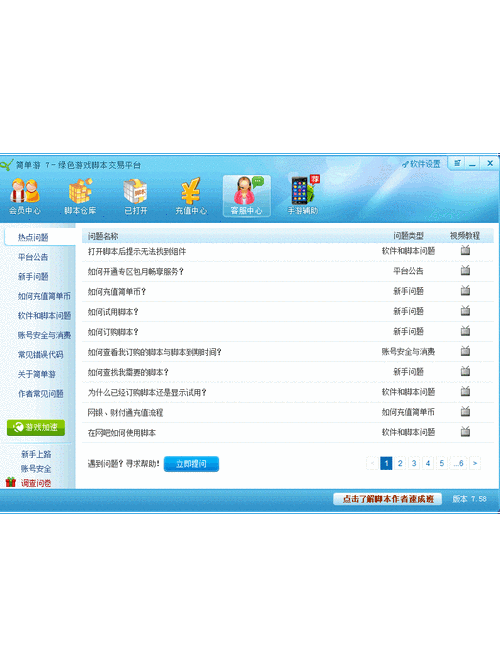Open the 账号安全 link

(x=36, y=469)
